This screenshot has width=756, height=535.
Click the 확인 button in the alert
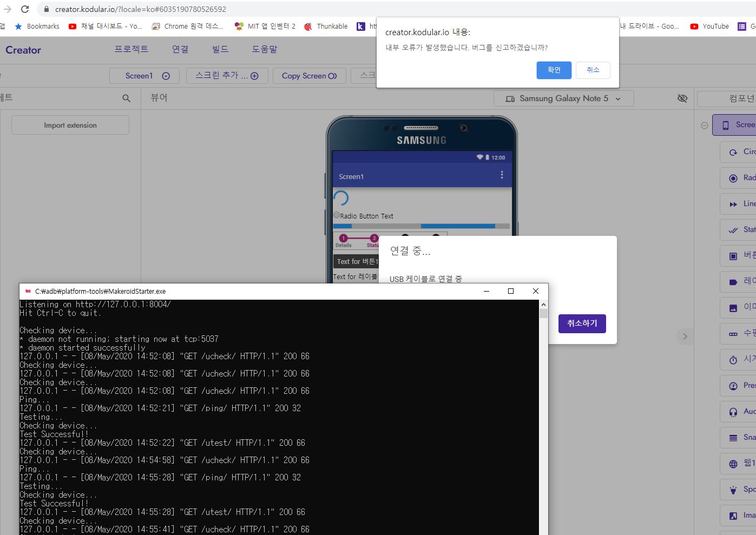click(554, 70)
